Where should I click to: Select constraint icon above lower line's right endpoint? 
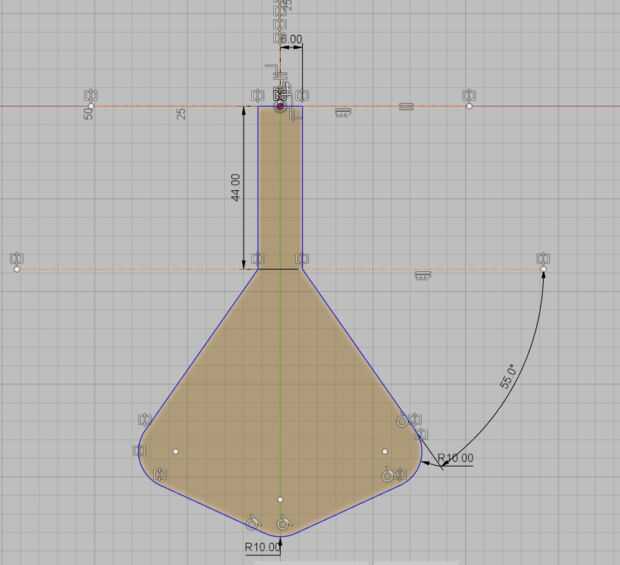[x=543, y=259]
